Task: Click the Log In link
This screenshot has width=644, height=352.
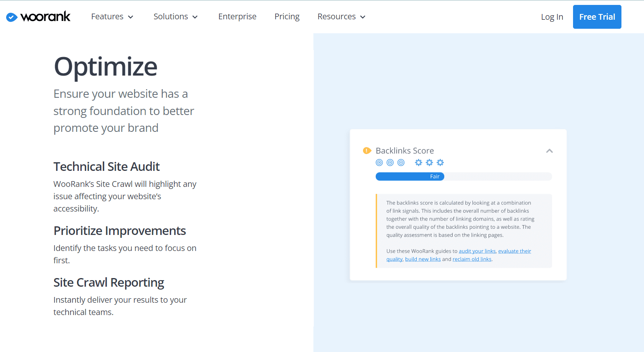Action: 552,17
